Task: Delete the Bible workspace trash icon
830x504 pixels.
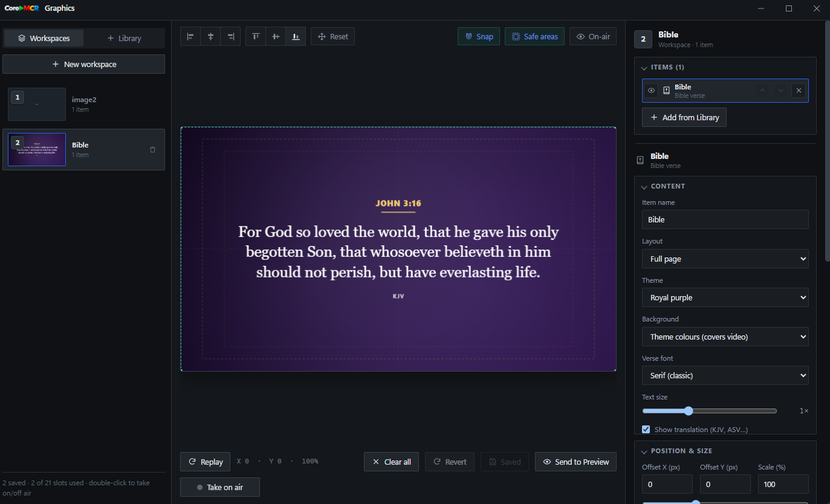Action: tap(152, 149)
